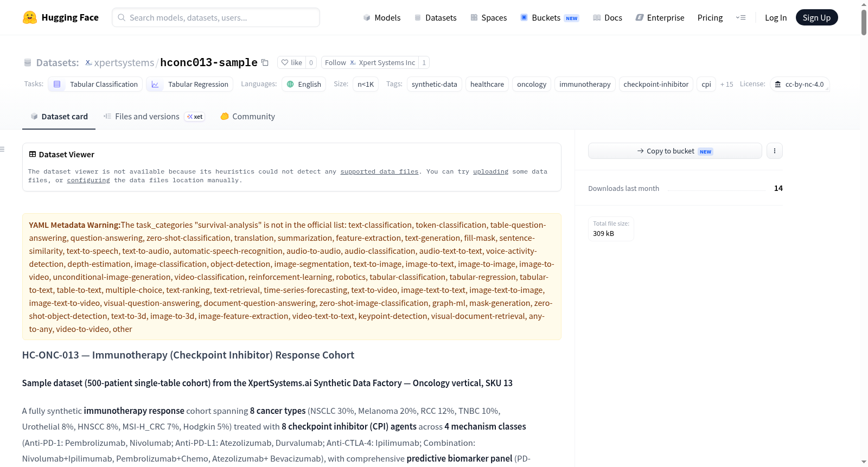
Task: Focus the search models, datasets, users field
Action: tap(216, 17)
